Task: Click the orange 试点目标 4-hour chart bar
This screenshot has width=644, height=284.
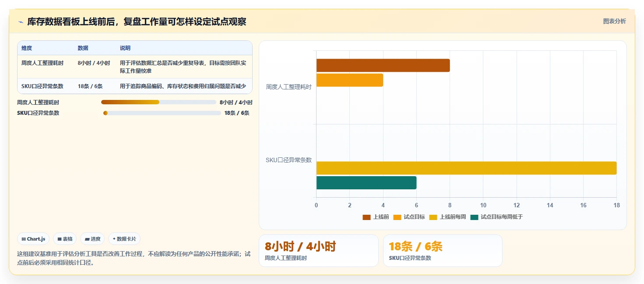Action: tap(350, 80)
